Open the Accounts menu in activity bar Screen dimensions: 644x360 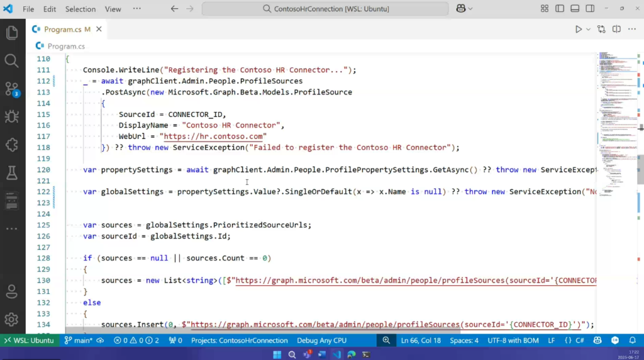(x=11, y=292)
